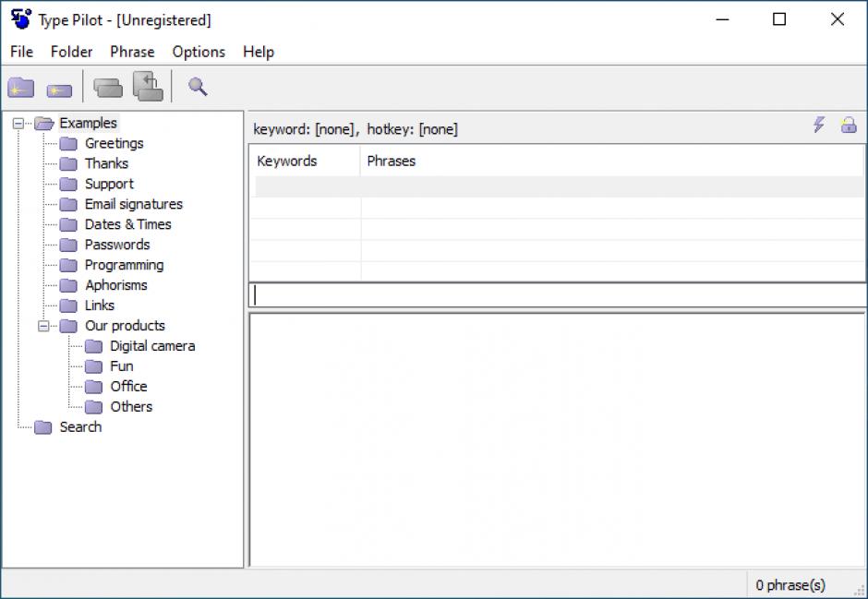Click inside the large phrase text area
868x599 pixels.
pos(558,440)
